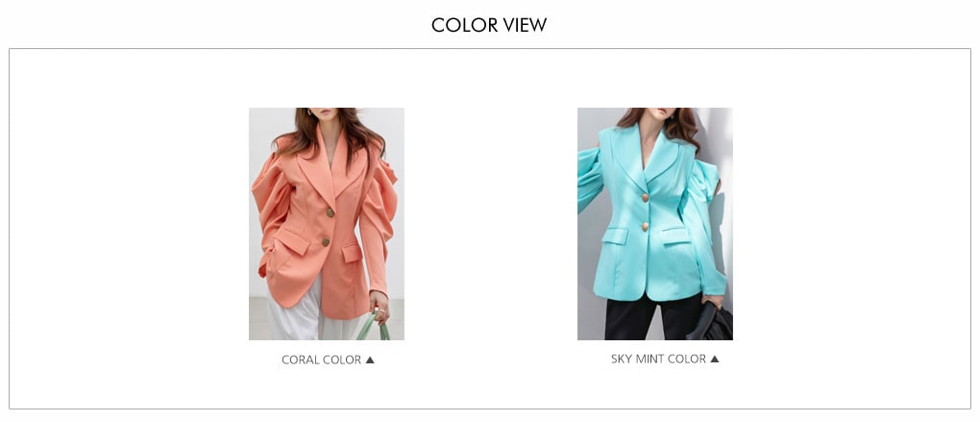
Task: Click the black bag in the mint photo
Action: [x=711, y=323]
